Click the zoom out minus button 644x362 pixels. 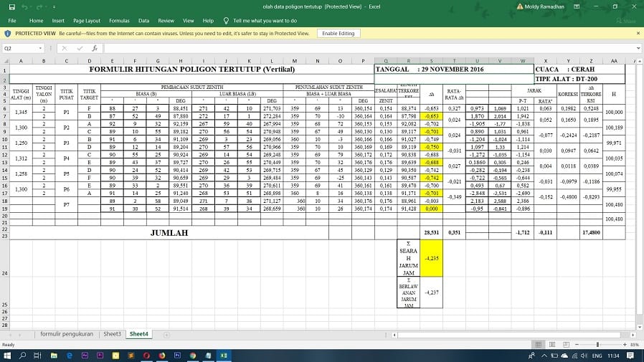tap(577, 345)
